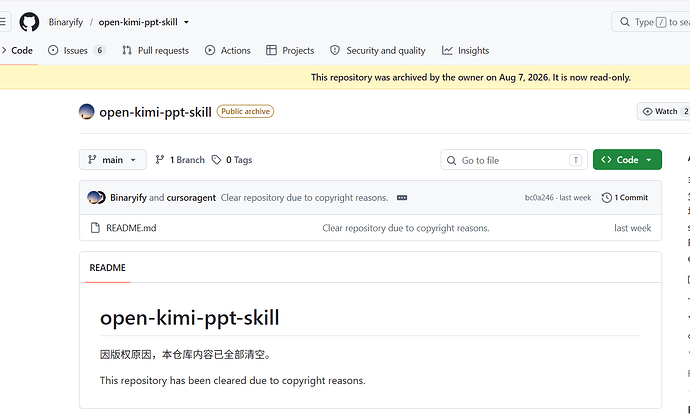Click the search magnifier icon in header
690x414 pixels.
(624, 22)
